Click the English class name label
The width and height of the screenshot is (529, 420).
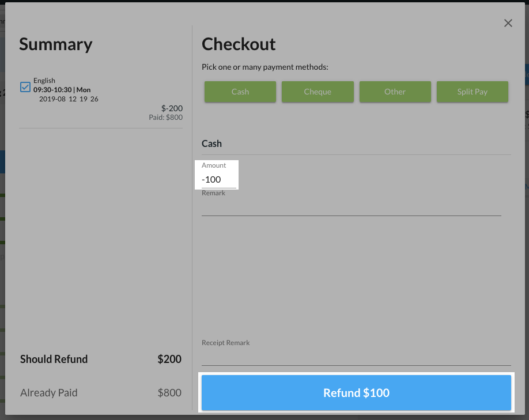[44, 81]
